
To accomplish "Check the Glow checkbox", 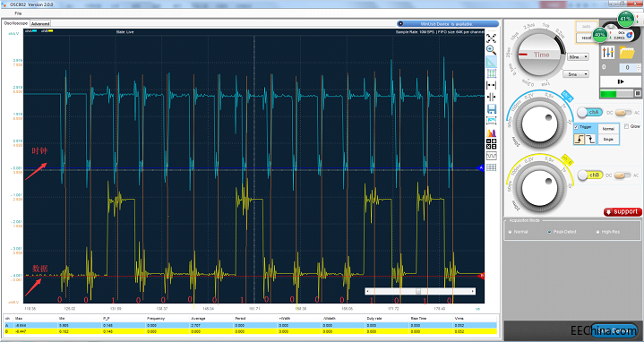I will [627, 126].
